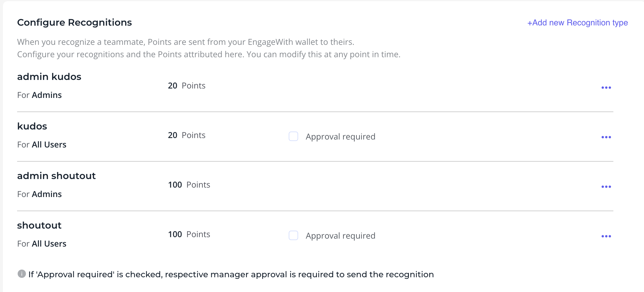Open the three-dot menu for admin kudos
Screen dimensions: 644x292
click(x=606, y=88)
